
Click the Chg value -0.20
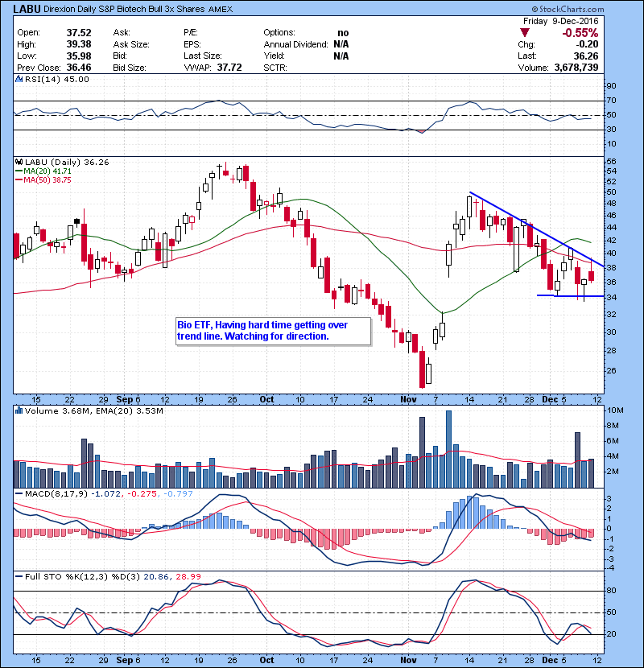(587, 44)
